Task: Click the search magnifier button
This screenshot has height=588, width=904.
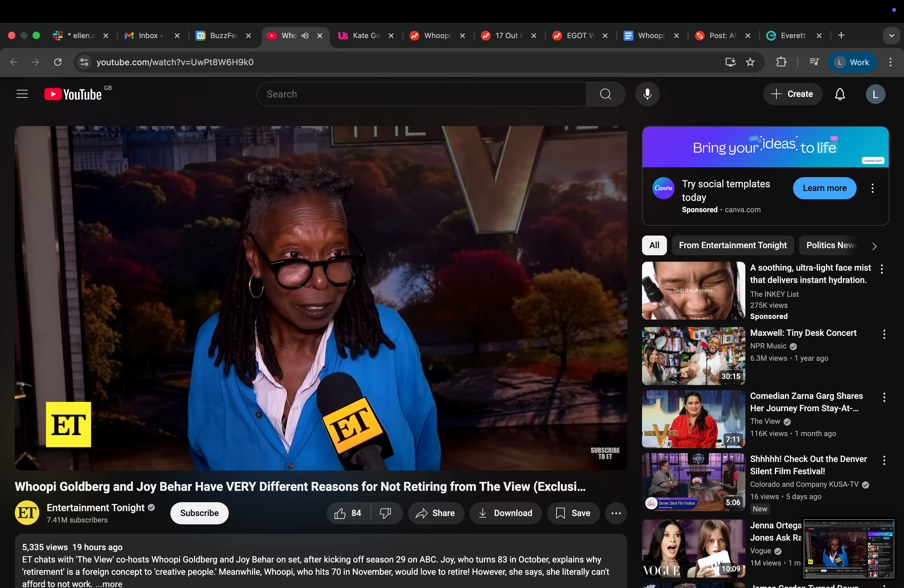Action: pos(605,94)
